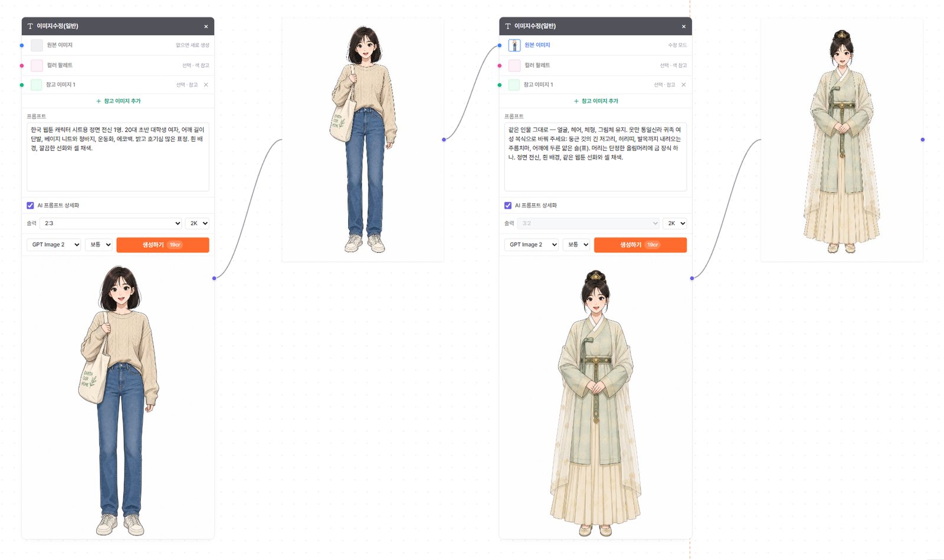This screenshot has width=944, height=560.
Task: Click the 없으면 새로 생성 label in the jeans-prompt node
Action: 192,45
